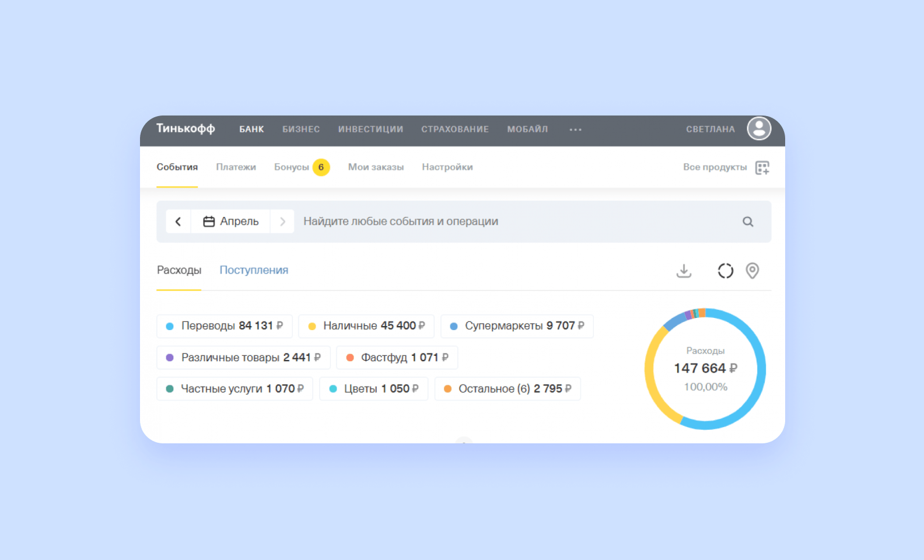The width and height of the screenshot is (924, 560).
Task: Filter by Цветы 1 050 ₽ category
Action: (x=374, y=389)
